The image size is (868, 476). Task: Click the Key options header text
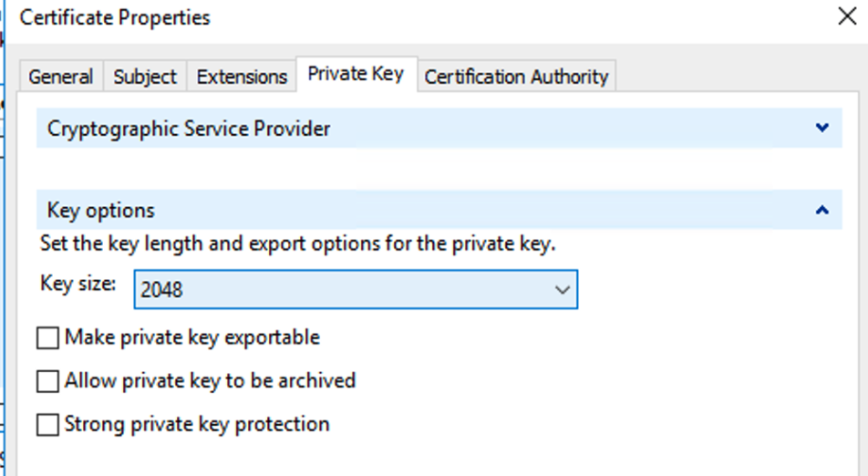click(101, 211)
